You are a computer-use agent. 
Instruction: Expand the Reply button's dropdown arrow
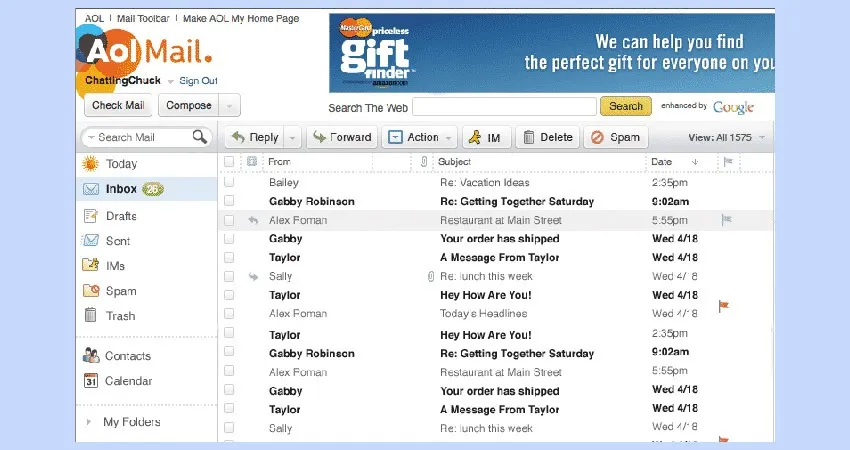[x=292, y=138]
